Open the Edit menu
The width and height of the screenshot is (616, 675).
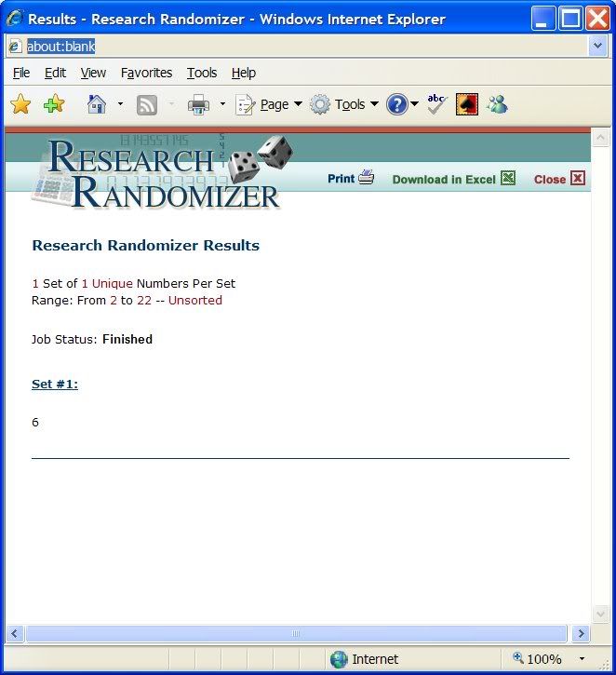(55, 73)
